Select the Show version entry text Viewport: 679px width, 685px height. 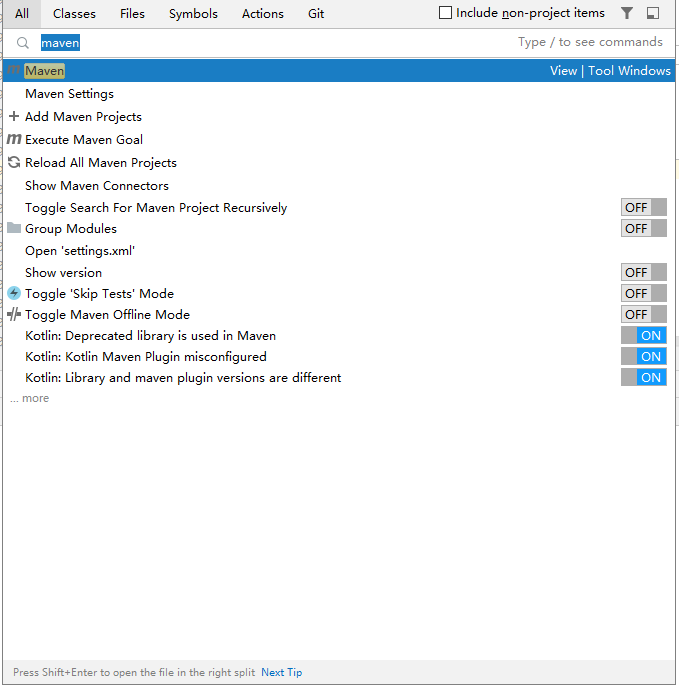(63, 273)
